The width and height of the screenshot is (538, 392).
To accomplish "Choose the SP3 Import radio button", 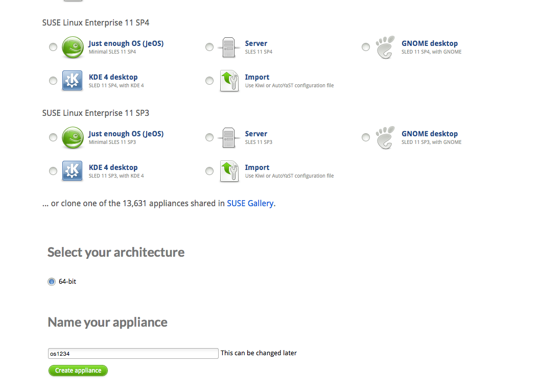I will pos(209,171).
